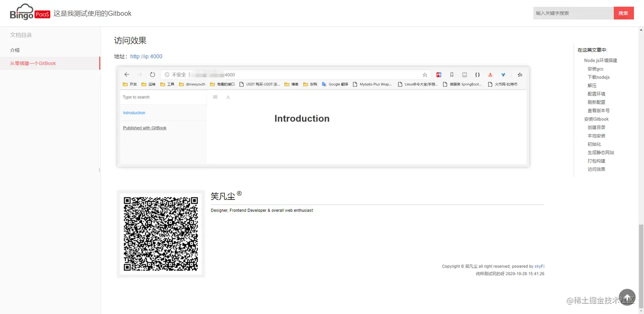Focus the 输入关键字搜索 search field
Screen dimensions: 644x314
(x=573, y=13)
